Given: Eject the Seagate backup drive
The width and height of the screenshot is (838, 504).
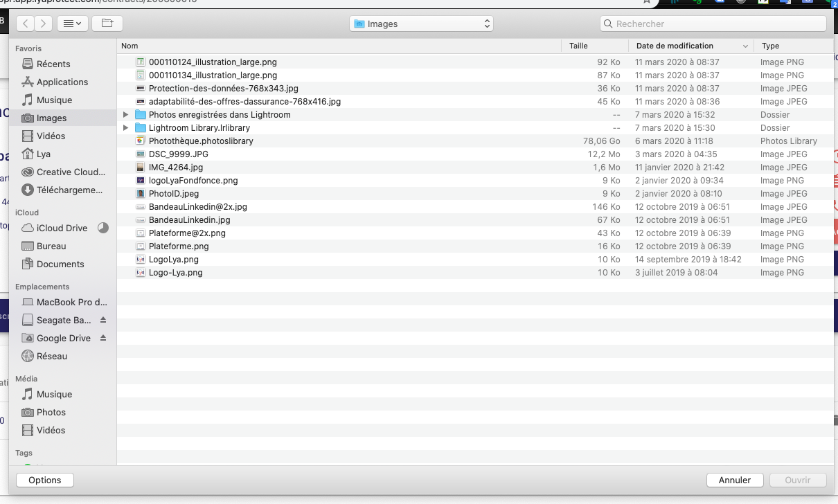Looking at the screenshot, I should pyautogui.click(x=103, y=320).
